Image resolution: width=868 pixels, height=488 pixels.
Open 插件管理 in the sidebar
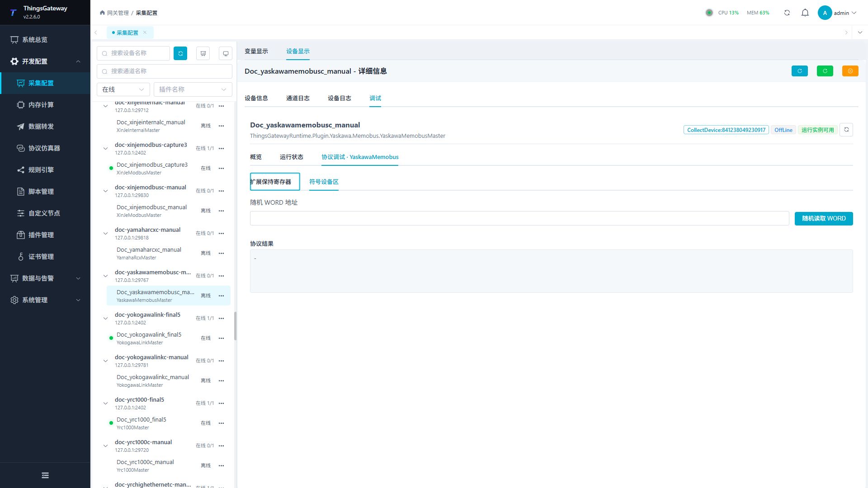click(45, 235)
